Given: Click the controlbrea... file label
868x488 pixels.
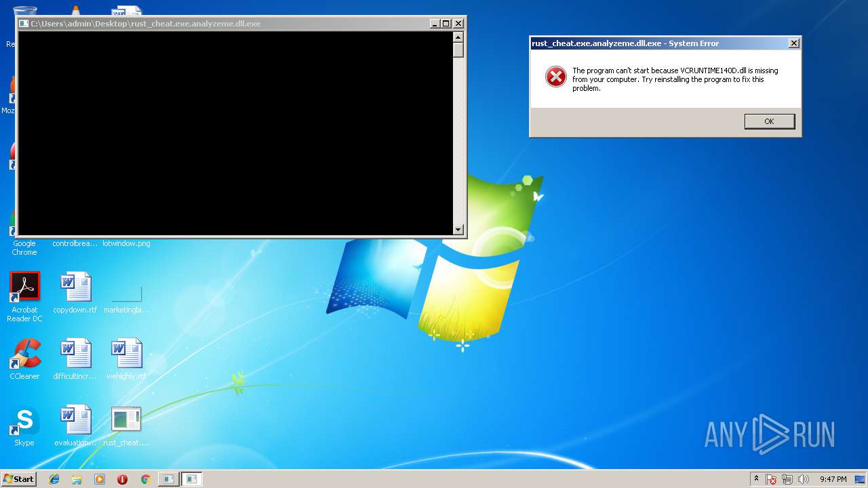Looking at the screenshot, I should [x=75, y=243].
